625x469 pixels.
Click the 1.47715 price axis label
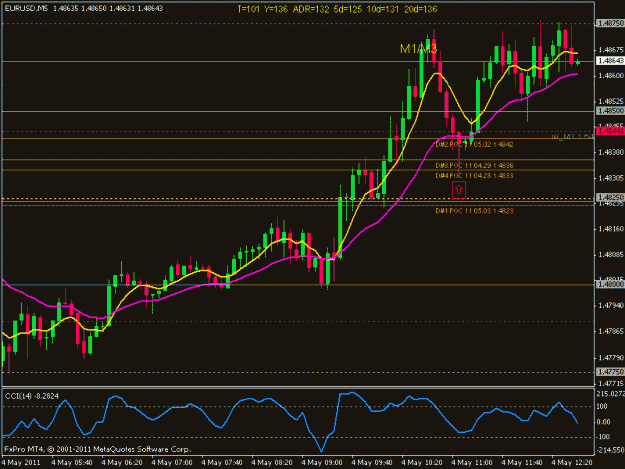(x=611, y=383)
